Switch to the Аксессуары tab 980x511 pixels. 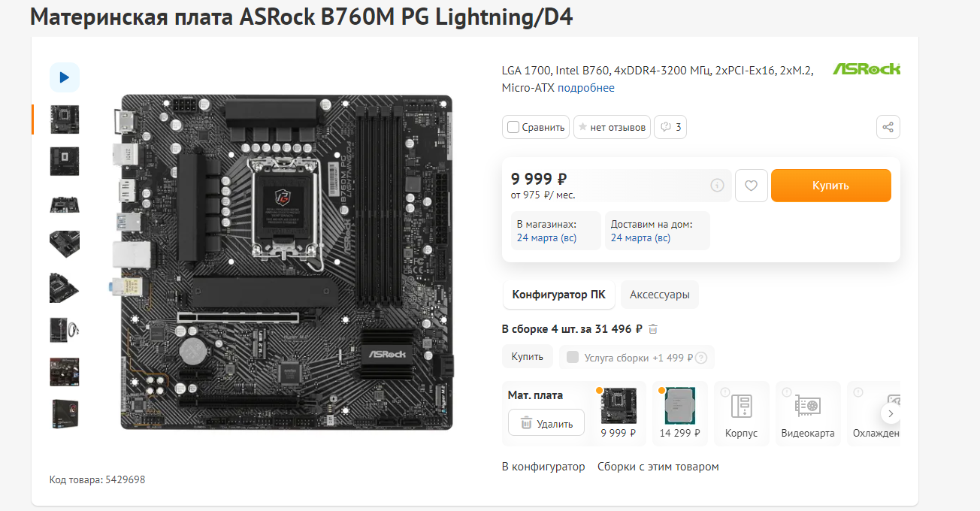point(660,295)
